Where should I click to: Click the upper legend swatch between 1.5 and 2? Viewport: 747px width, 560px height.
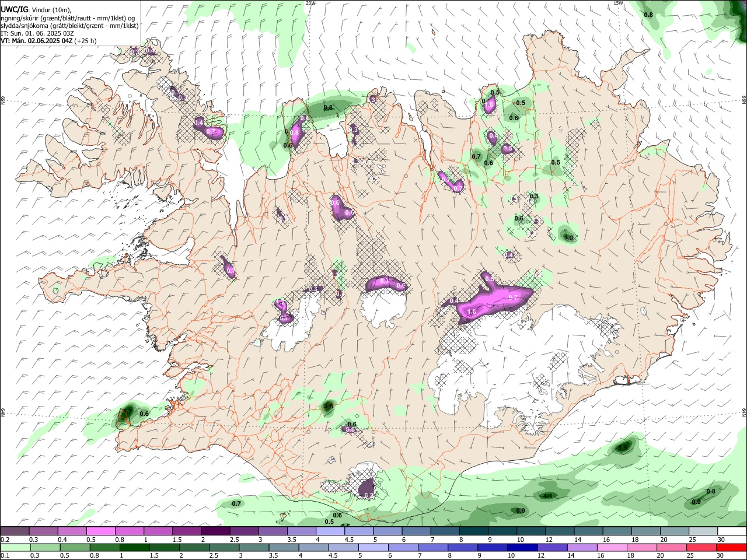pos(187,531)
